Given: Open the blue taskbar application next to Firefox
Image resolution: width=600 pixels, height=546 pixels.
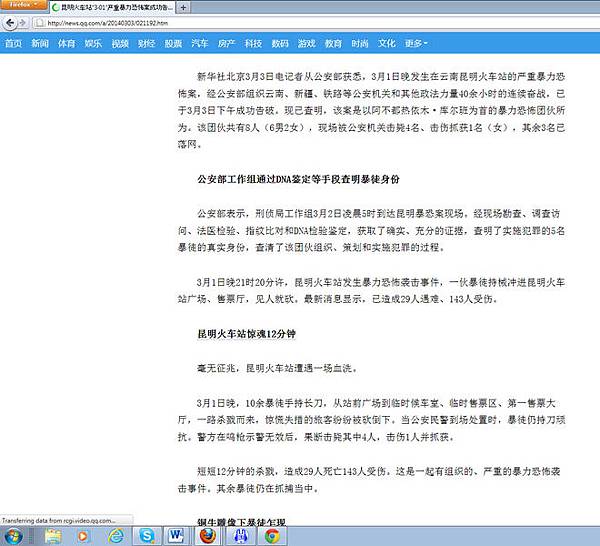Looking at the screenshot, I should [x=241, y=536].
